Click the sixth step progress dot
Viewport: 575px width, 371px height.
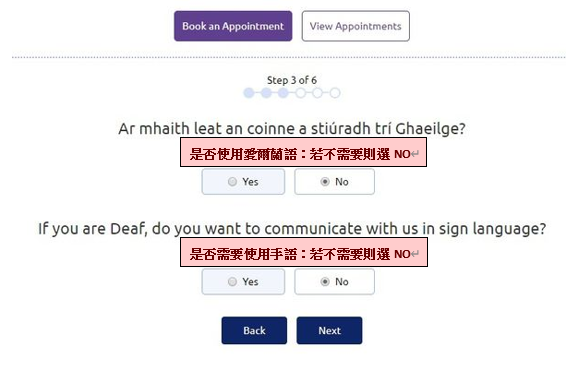pyautogui.click(x=335, y=93)
